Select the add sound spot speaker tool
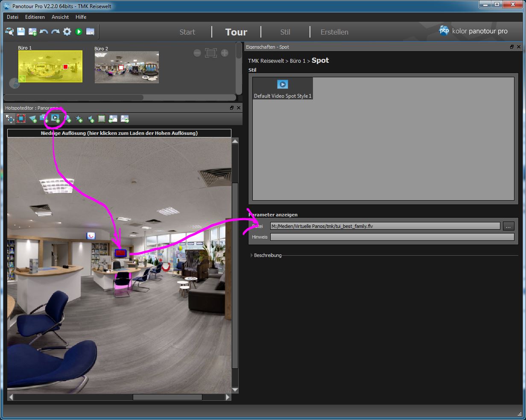This screenshot has width=526, height=420. coord(90,119)
